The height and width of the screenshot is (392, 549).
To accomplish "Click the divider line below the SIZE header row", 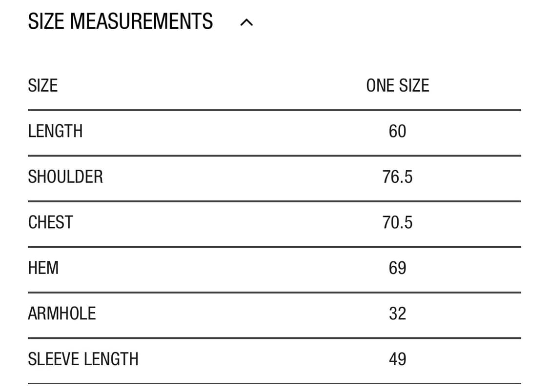I will [274, 110].
